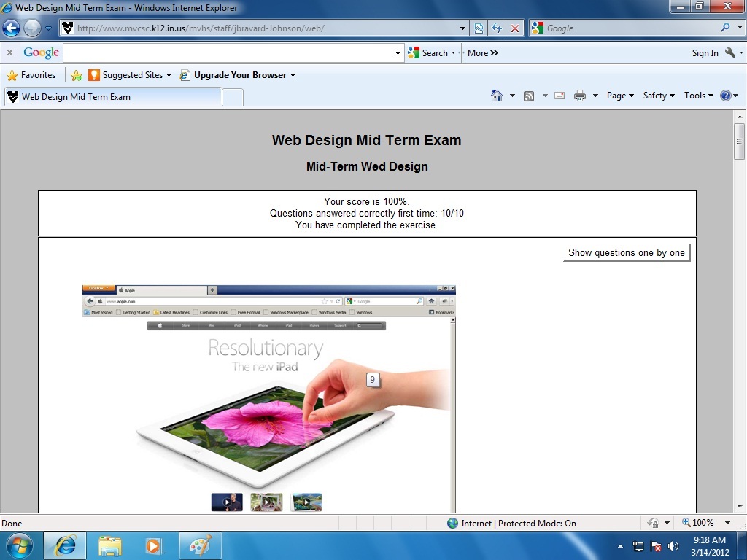747x560 pixels.
Task: Click Show questions one by one button
Action: pyautogui.click(x=626, y=252)
